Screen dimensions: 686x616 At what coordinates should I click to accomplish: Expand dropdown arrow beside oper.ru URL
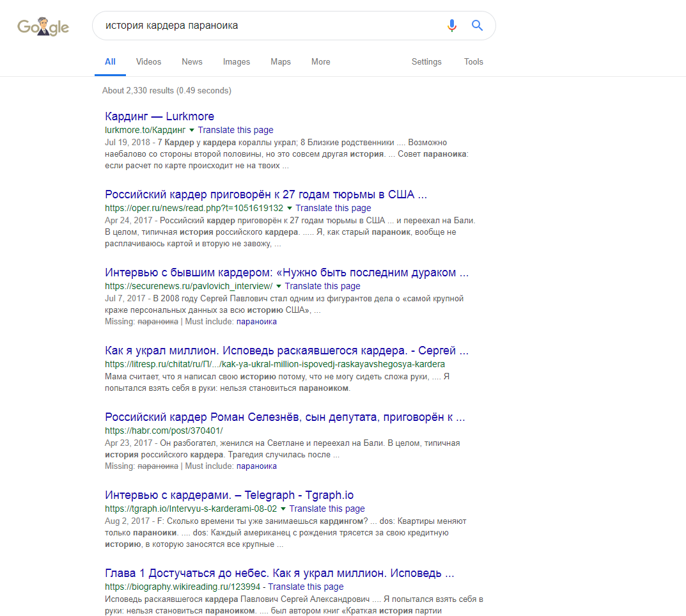(x=290, y=209)
